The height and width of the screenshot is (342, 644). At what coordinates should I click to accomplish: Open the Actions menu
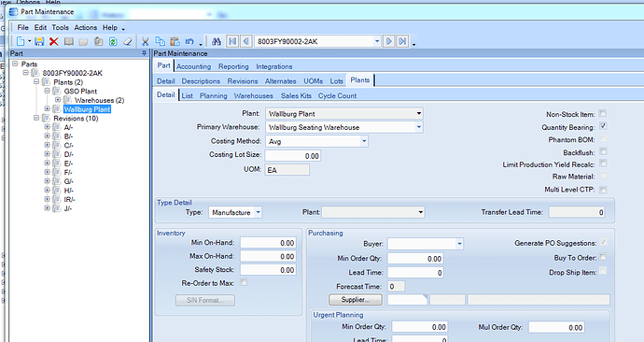(x=86, y=27)
